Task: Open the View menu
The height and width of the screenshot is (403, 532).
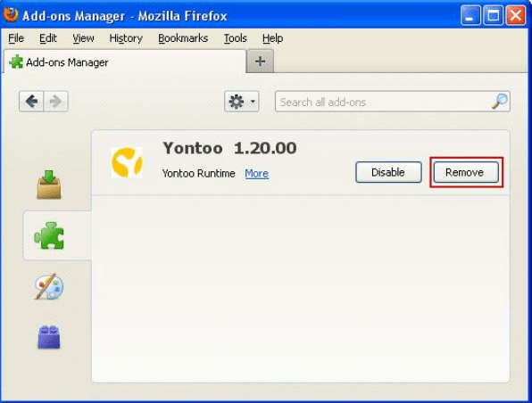Action: [x=83, y=38]
